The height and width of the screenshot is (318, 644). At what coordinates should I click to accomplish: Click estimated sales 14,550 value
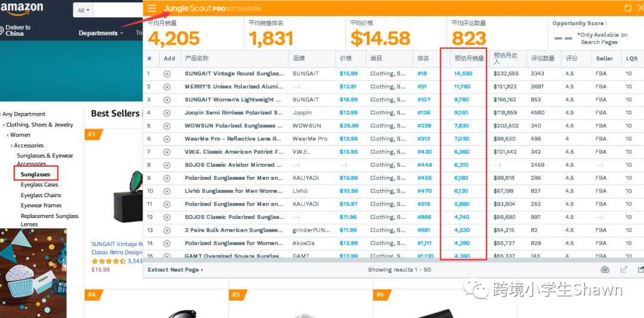point(463,74)
